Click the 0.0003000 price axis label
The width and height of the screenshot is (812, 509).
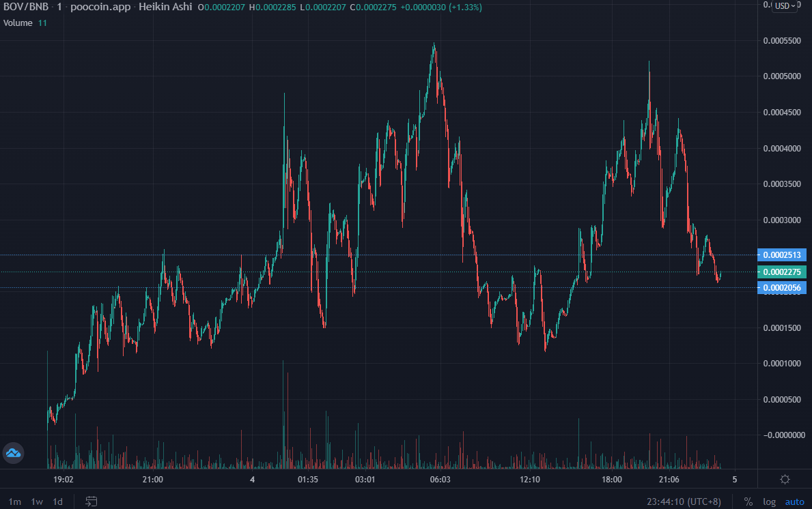coord(782,220)
